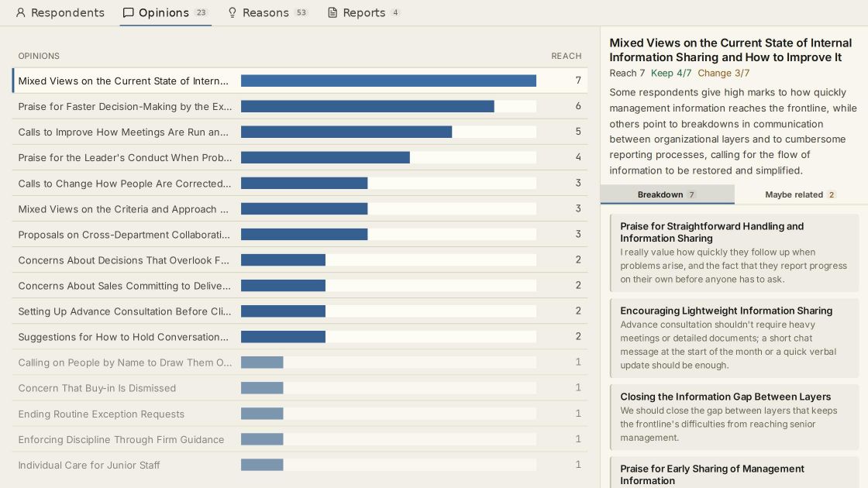
Task: Open 'Closing the Information Gap Between Layers' card
Action: (x=734, y=418)
